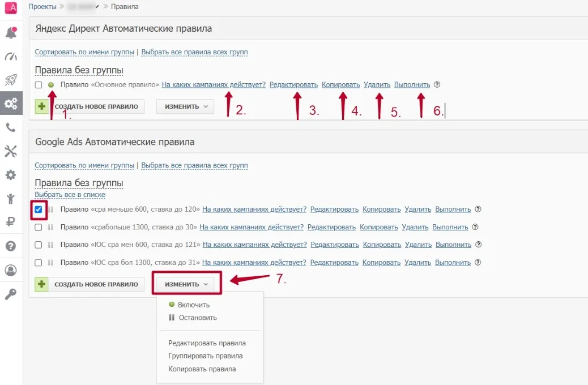Click Копировать for «ЮС сра мен 600» rule

382,245
